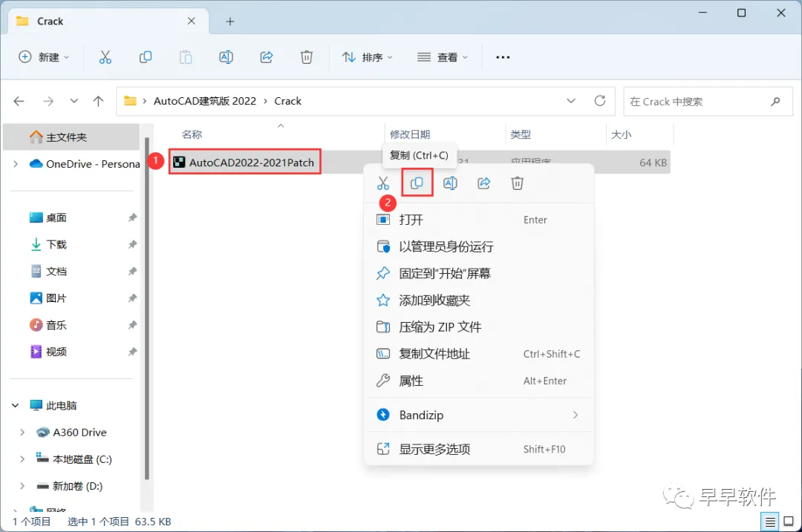Click the Paste icon in the top toolbar
802x532 pixels.
(186, 57)
